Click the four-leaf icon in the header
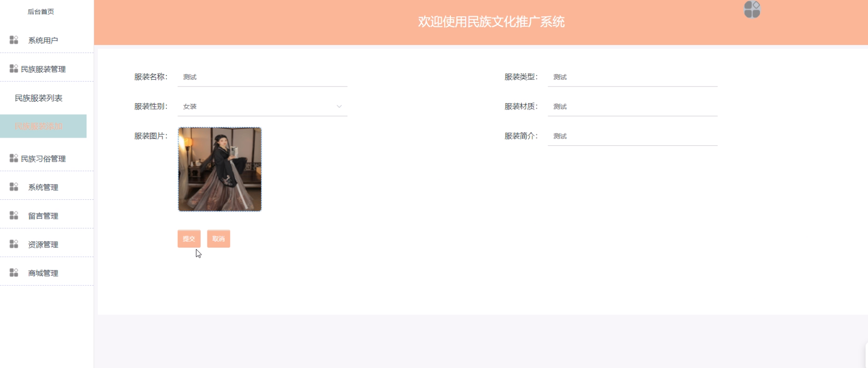This screenshot has width=868, height=368. [752, 10]
